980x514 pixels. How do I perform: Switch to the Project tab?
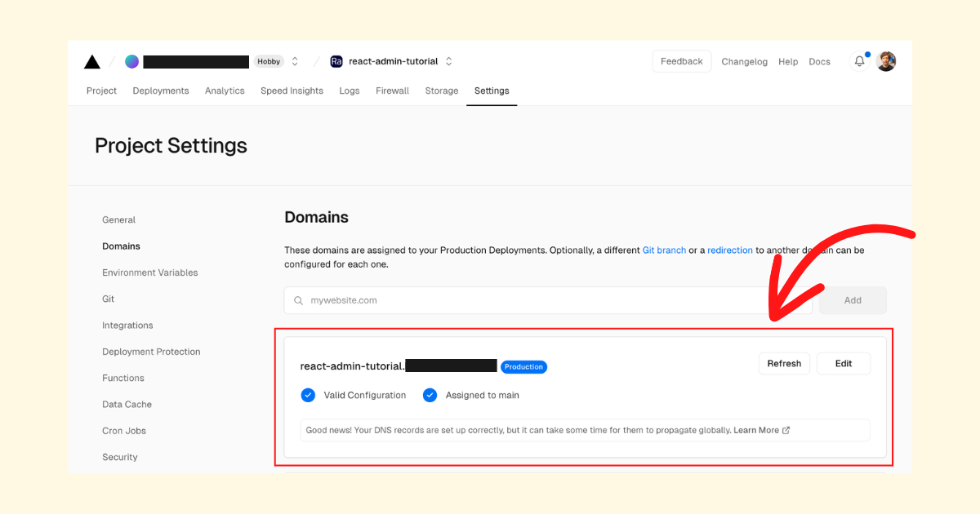[x=101, y=91]
